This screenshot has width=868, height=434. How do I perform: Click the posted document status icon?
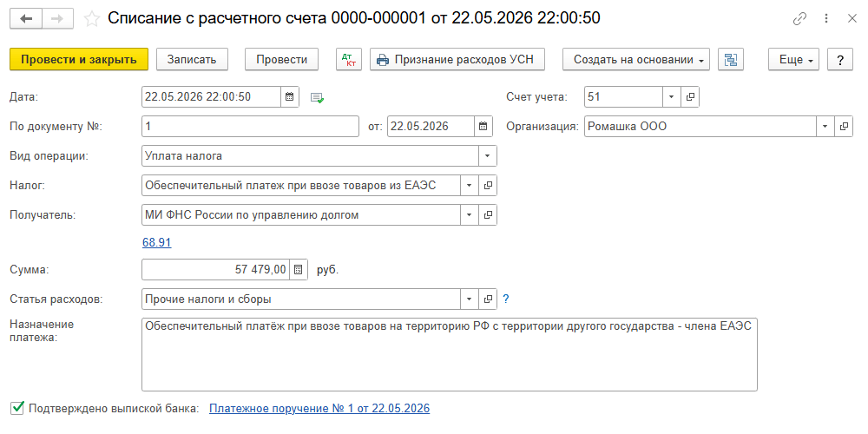coord(317,97)
